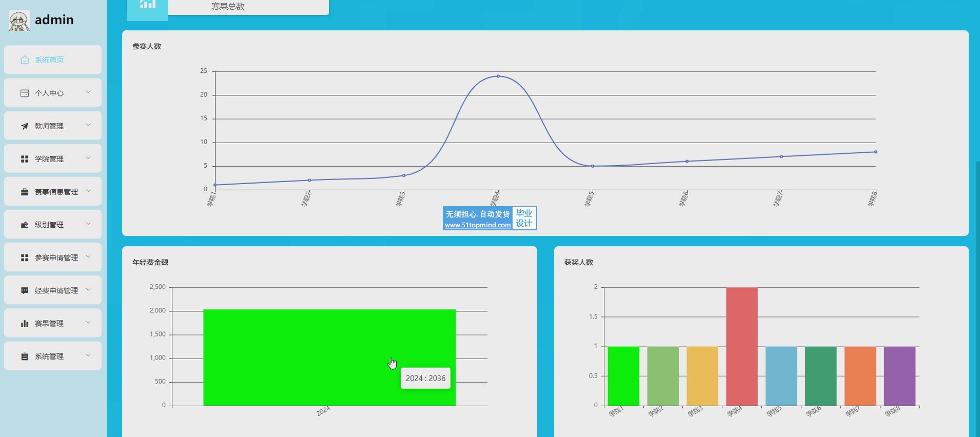Click the 学院7 data point on line chart
The height and width of the screenshot is (437, 980).
[x=781, y=157]
